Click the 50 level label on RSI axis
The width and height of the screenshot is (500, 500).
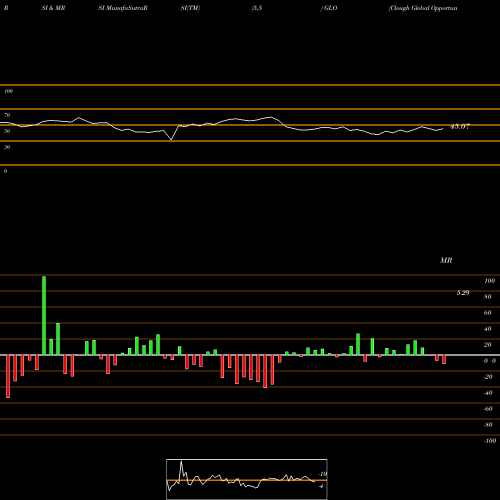(7, 131)
